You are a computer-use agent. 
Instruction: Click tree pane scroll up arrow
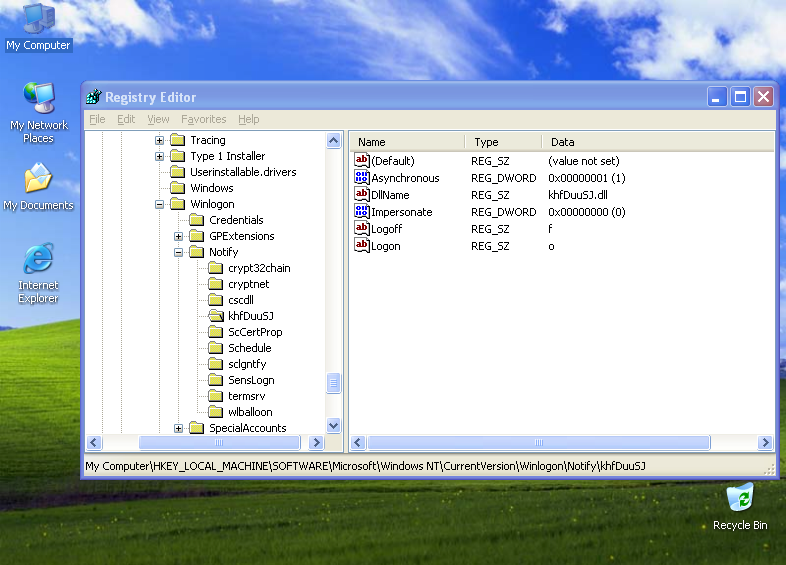(333, 141)
